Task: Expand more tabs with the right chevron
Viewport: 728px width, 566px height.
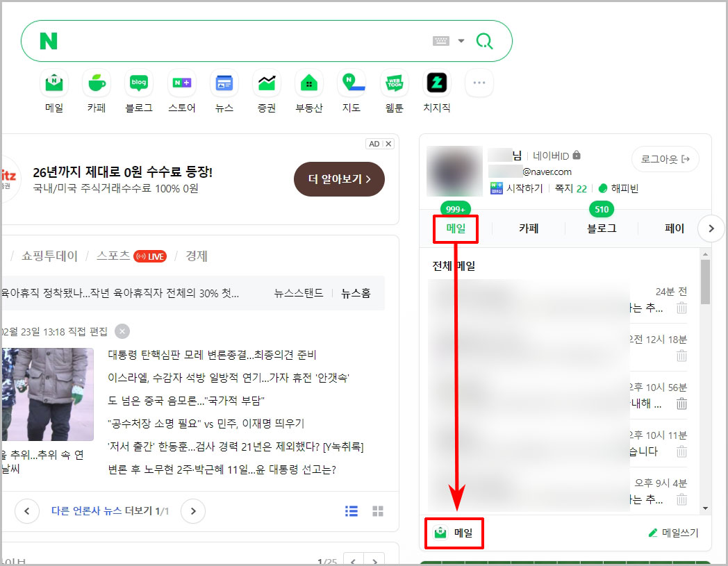Action: [711, 228]
